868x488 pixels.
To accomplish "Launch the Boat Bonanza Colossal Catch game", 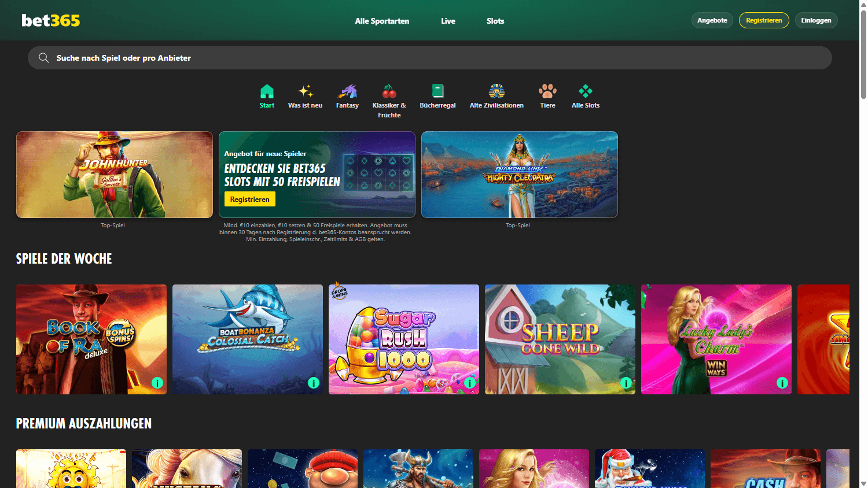I will click(248, 339).
